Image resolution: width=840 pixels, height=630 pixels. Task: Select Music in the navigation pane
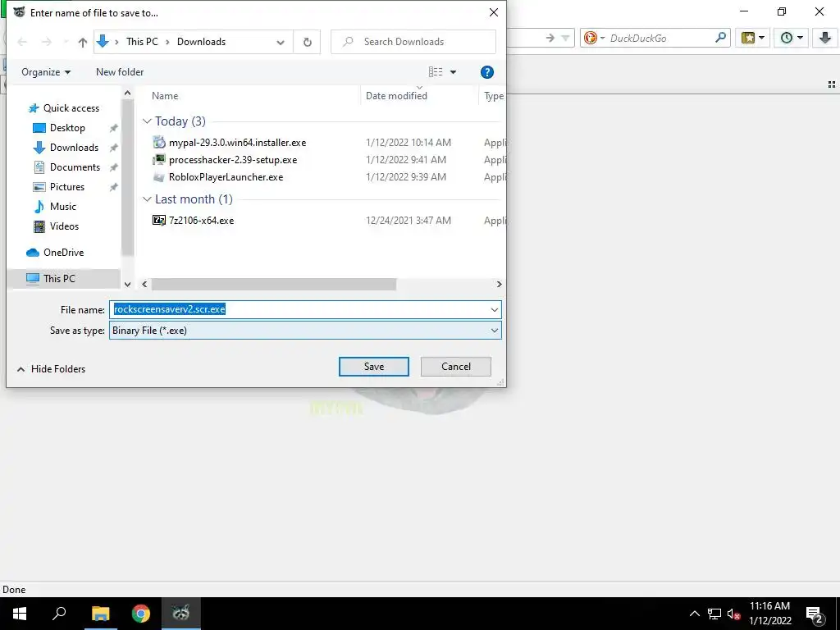click(x=62, y=207)
